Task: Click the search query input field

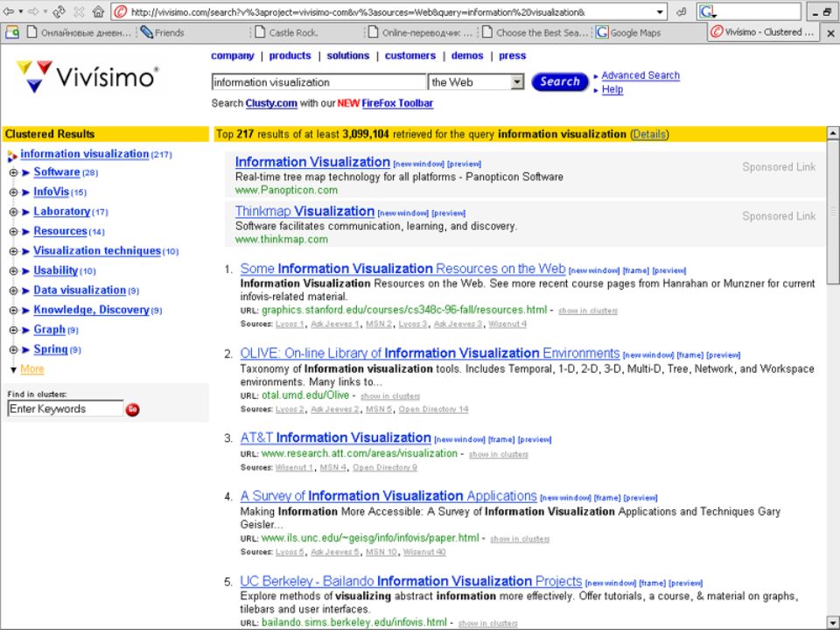Action: click(x=318, y=82)
